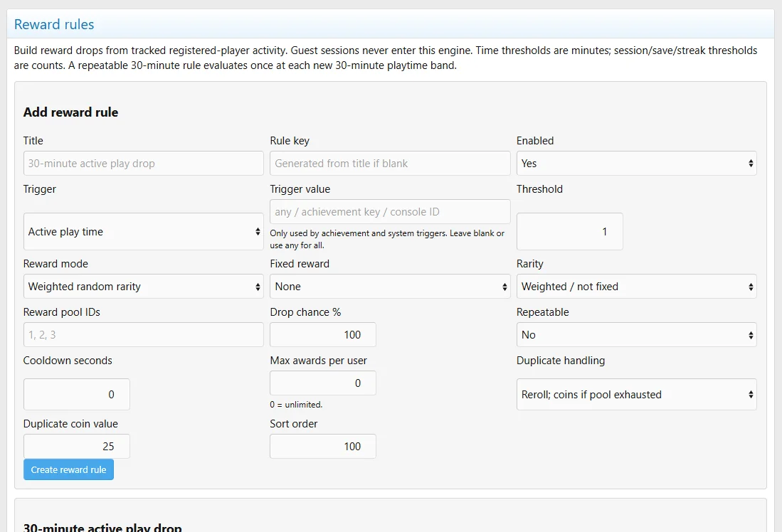Image resolution: width=782 pixels, height=532 pixels.
Task: Focus the Rule key text box
Action: [x=390, y=163]
